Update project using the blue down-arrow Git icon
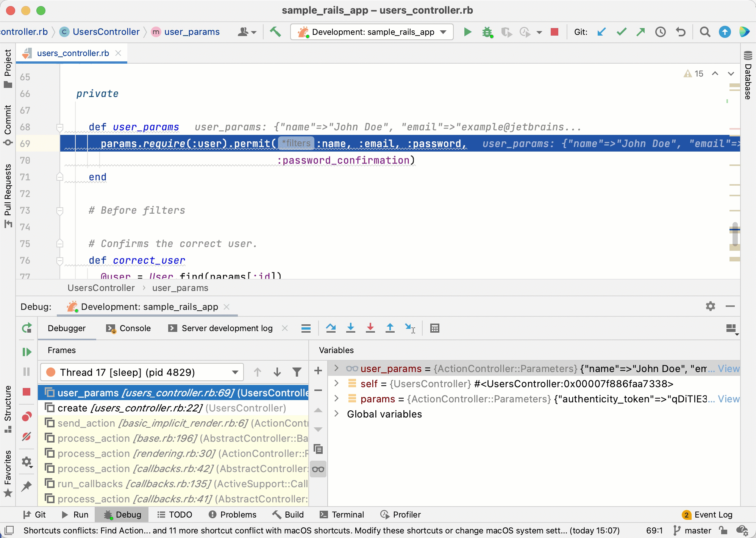 click(x=601, y=32)
